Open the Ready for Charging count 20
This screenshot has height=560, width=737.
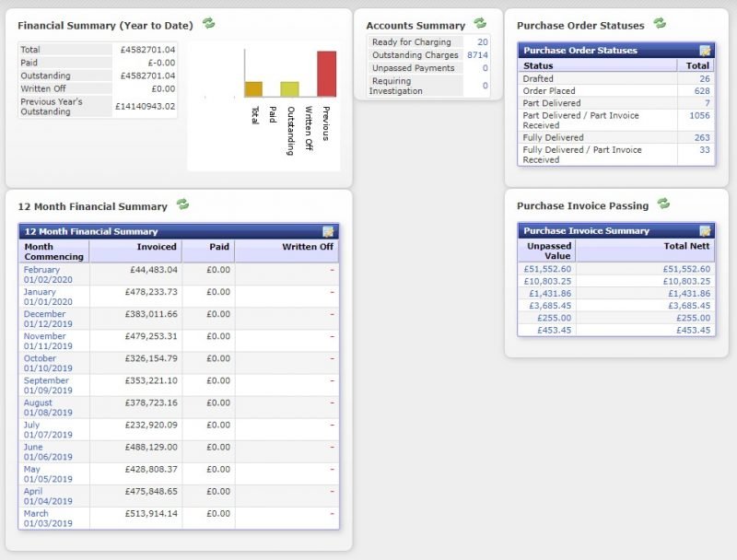[x=482, y=41]
